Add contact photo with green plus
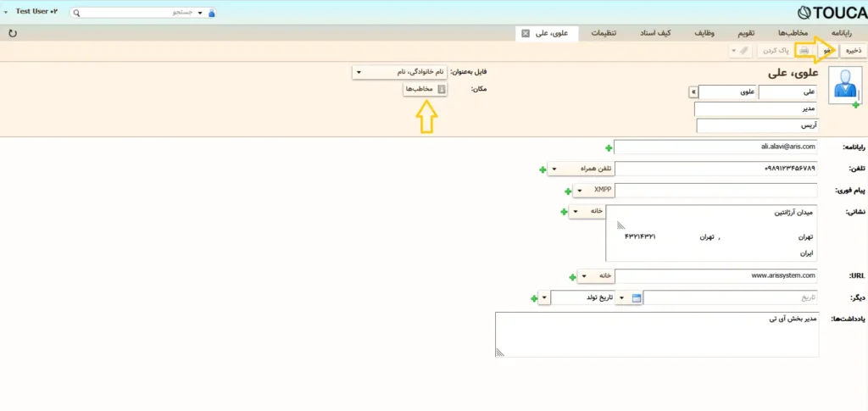 click(x=856, y=104)
